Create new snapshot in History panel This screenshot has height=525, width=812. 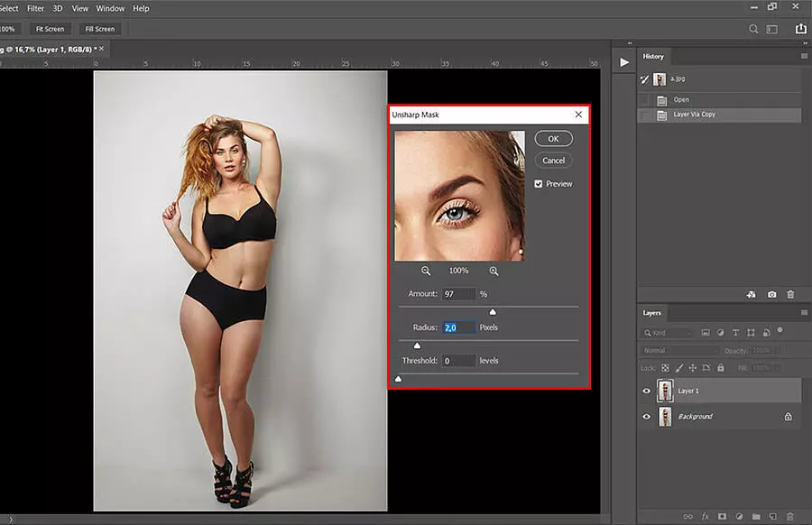(x=772, y=294)
